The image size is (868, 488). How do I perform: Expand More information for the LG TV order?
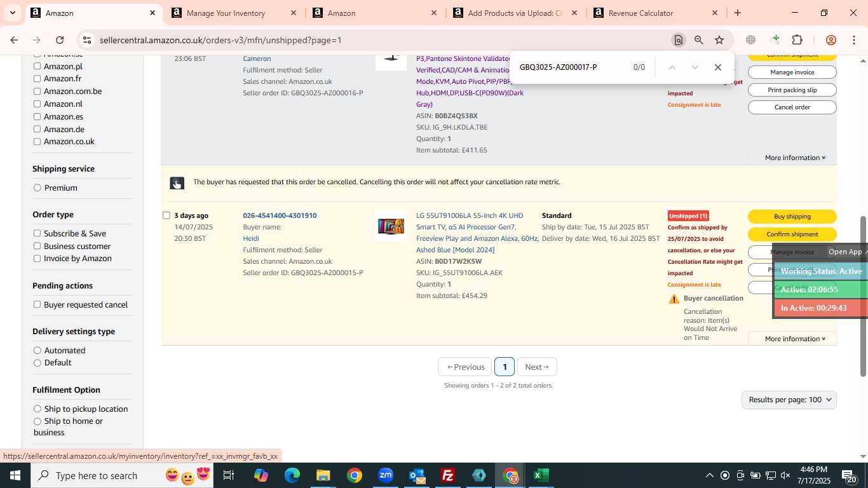point(795,339)
